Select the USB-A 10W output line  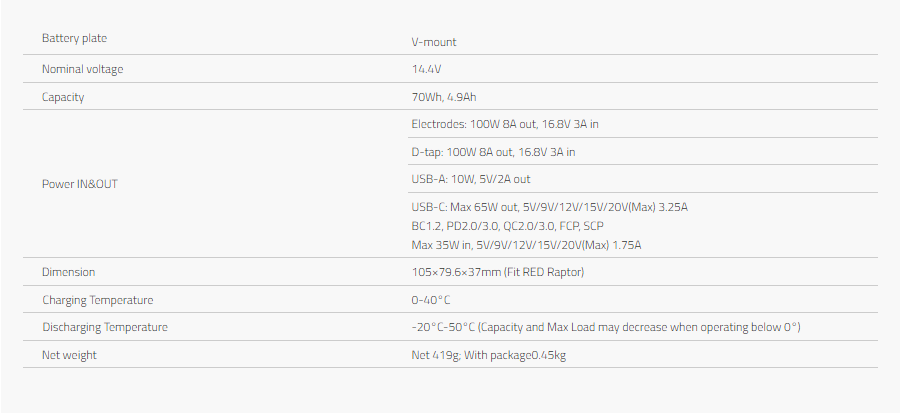tap(471, 179)
